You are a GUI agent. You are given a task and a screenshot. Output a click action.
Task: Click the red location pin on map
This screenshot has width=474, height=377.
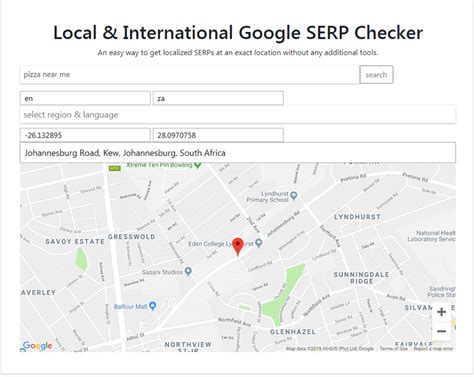point(238,247)
